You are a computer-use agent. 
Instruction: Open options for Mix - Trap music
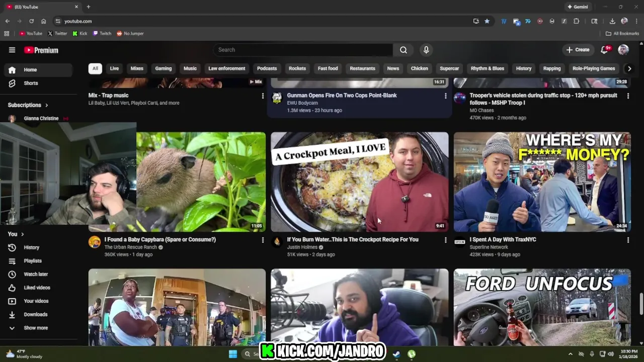click(x=262, y=96)
